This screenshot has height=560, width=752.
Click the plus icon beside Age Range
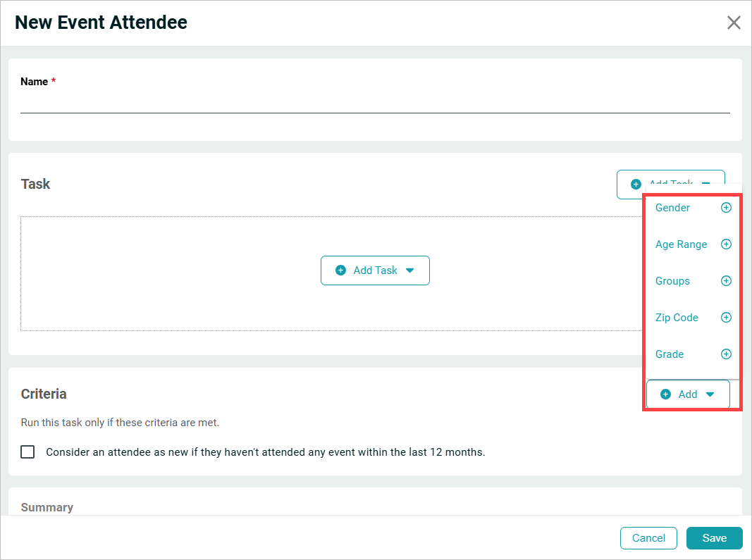tap(726, 244)
